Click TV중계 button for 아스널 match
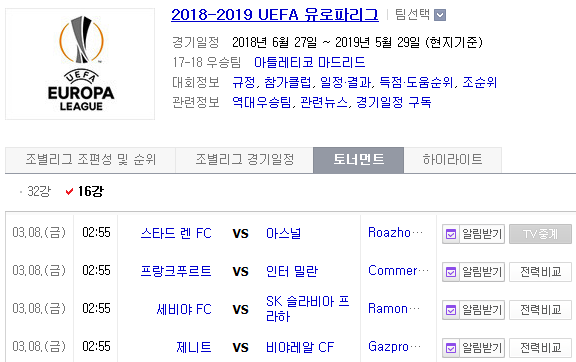Image resolution: width=576 pixels, height=362 pixels. 540,234
